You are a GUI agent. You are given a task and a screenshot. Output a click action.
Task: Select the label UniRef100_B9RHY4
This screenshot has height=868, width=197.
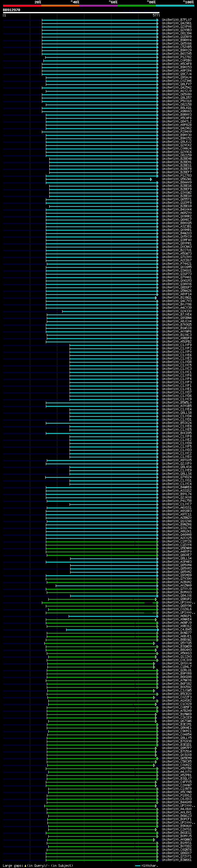click(x=177, y=40)
